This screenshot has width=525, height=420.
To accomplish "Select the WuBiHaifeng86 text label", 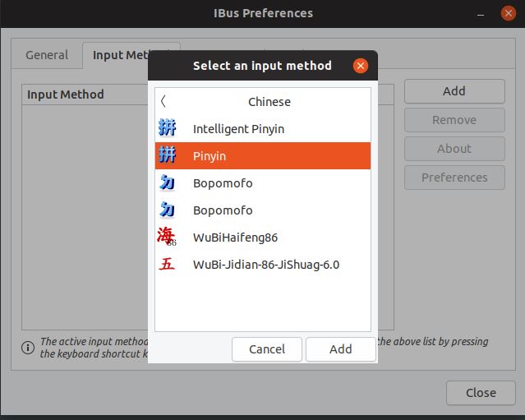I will (x=235, y=238).
